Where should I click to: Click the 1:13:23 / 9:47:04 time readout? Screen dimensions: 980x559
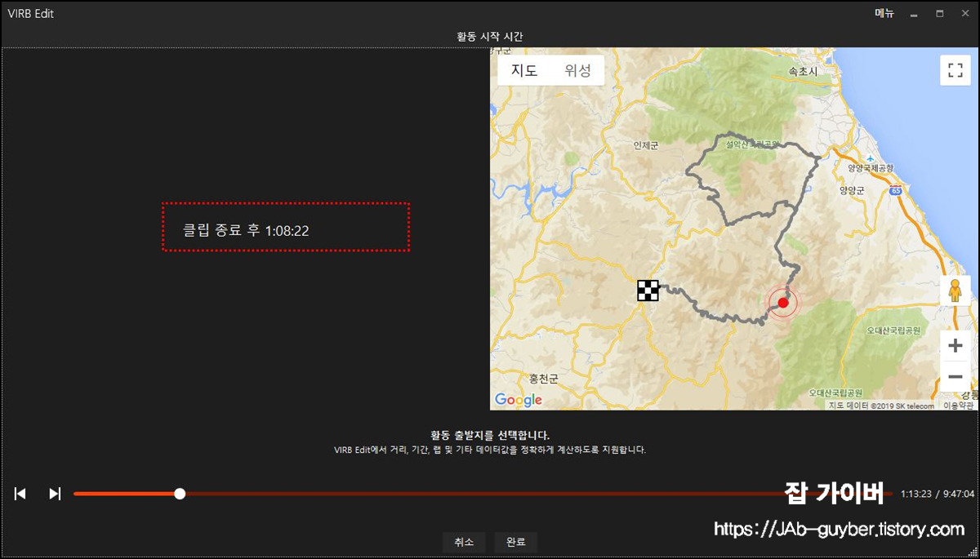[938, 495]
